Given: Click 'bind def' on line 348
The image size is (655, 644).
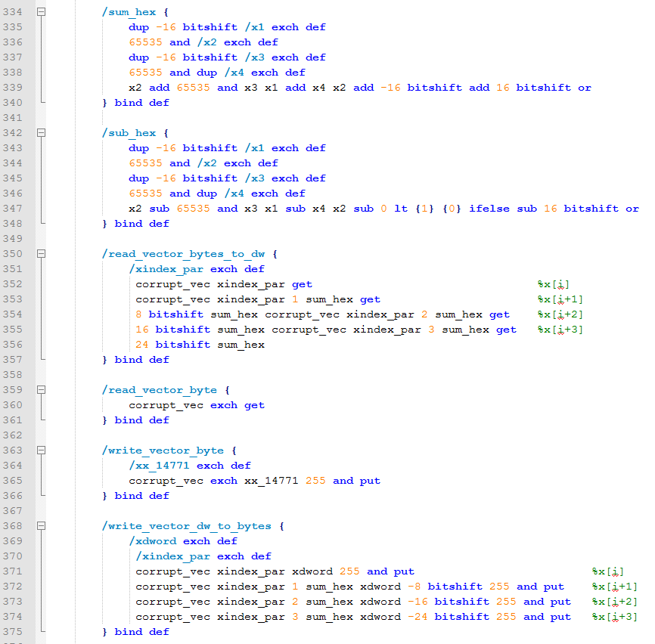Looking at the screenshot, I should coord(142,224).
